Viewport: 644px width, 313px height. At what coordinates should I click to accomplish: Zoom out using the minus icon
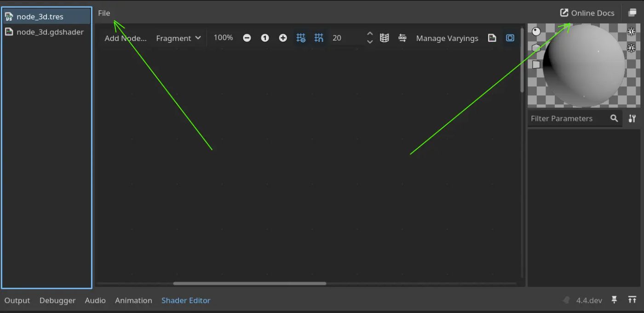click(x=247, y=38)
